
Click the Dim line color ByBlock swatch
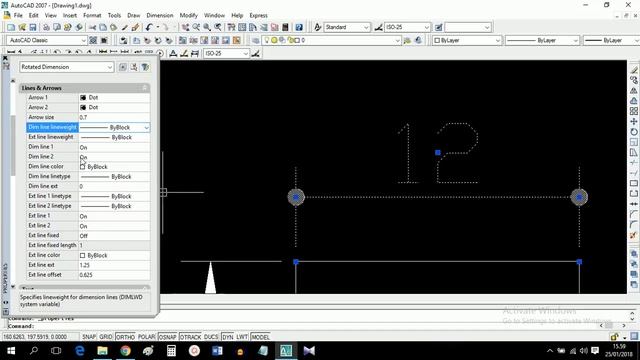[x=82, y=167]
